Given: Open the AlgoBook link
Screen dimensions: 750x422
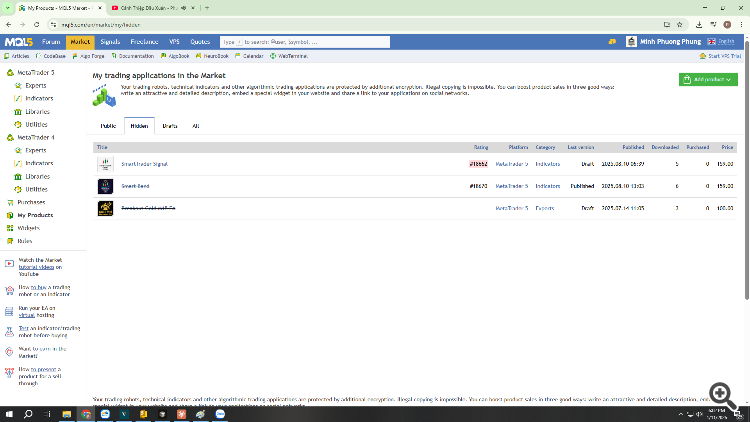Looking at the screenshot, I should (x=175, y=56).
